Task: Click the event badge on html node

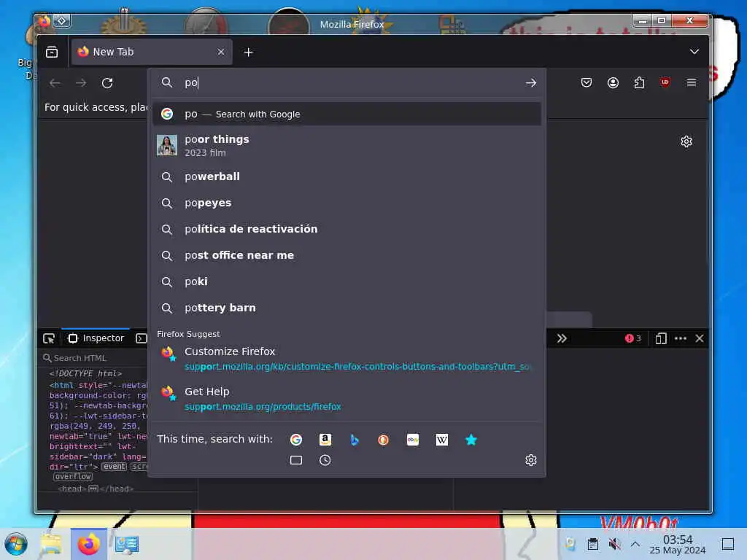Action: pyautogui.click(x=115, y=467)
